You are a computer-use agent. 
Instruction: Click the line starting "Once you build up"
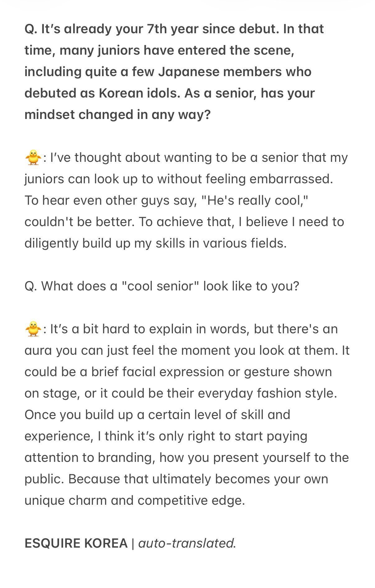[x=157, y=415]
